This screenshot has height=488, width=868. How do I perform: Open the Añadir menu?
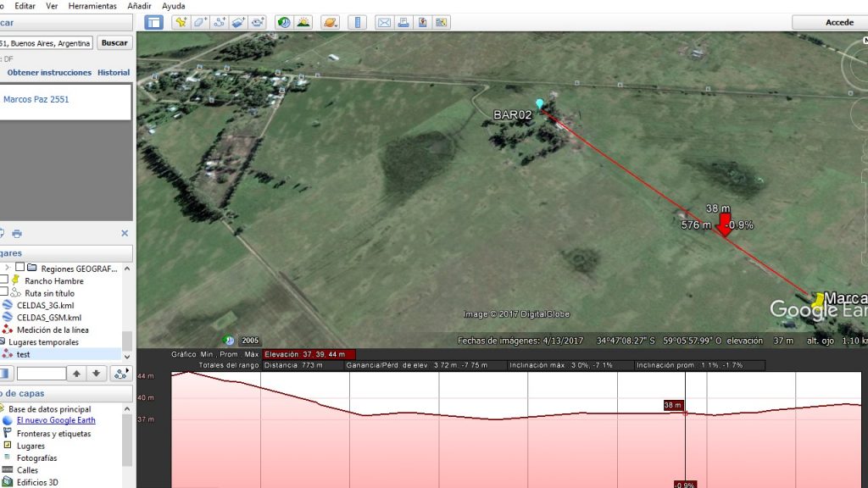139,6
